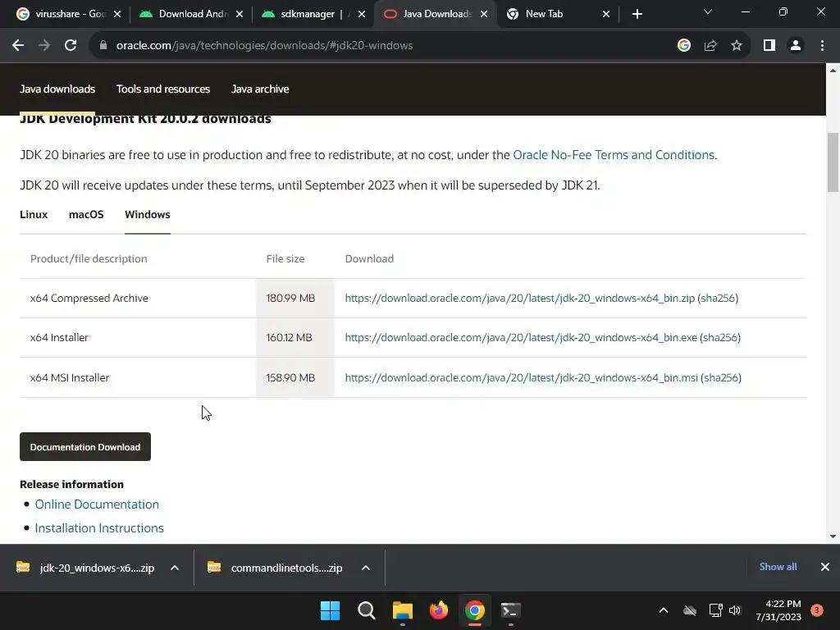
Task: Open the Online Documentation link
Action: coord(97,504)
